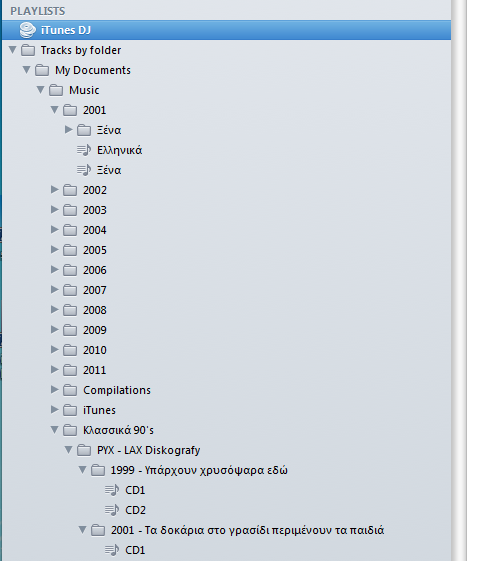Select the iTunes DJ playlist icon
The image size is (496, 561).
pyautogui.click(x=28, y=30)
